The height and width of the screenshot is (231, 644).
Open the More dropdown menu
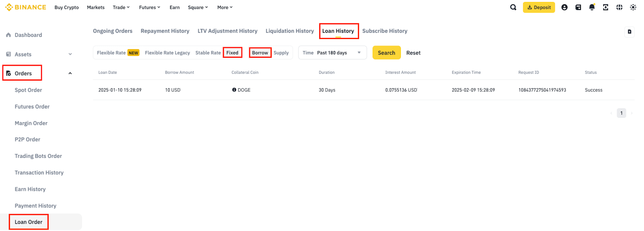(225, 7)
